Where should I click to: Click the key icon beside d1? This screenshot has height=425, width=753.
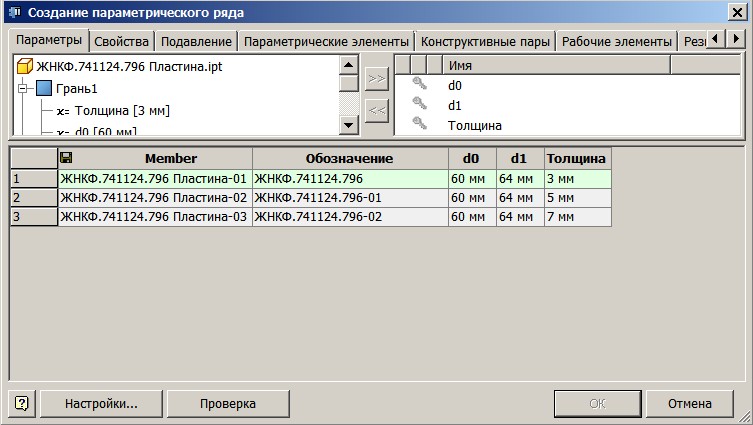click(420, 105)
